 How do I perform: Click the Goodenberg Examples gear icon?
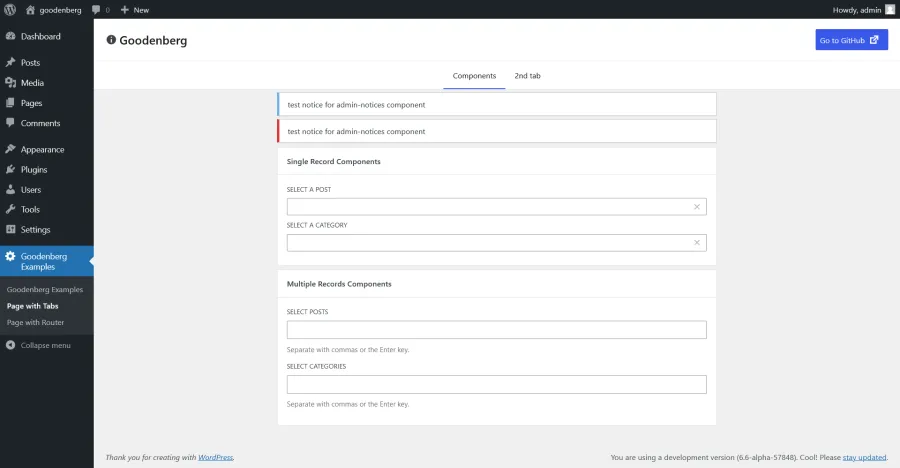click(x=10, y=256)
